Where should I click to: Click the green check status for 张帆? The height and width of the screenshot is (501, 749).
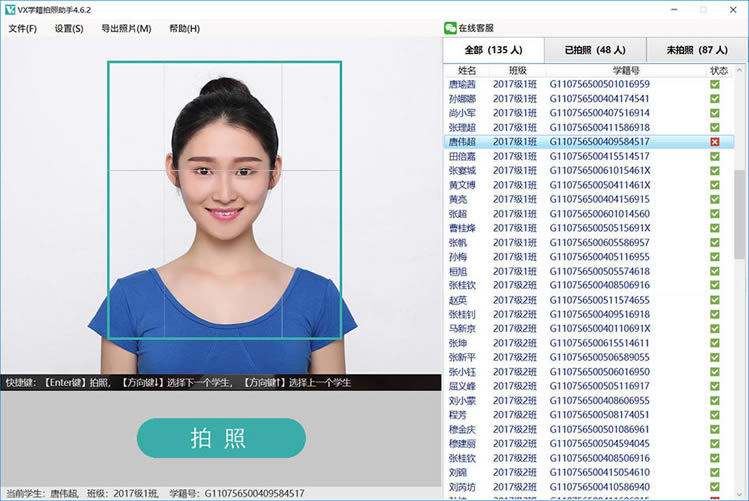[x=714, y=242]
